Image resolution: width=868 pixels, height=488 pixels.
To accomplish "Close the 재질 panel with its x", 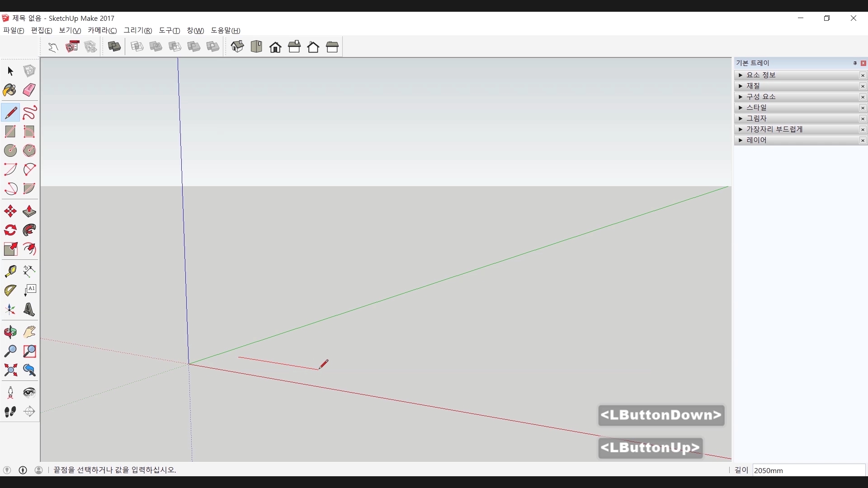I will (x=863, y=86).
